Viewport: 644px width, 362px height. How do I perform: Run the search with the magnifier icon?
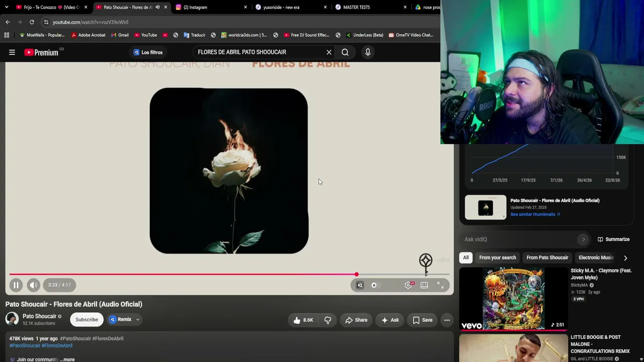(x=345, y=52)
